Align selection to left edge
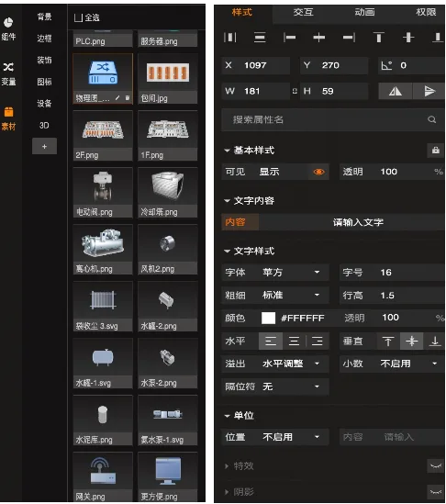The width and height of the screenshot is (446, 504). (x=289, y=38)
